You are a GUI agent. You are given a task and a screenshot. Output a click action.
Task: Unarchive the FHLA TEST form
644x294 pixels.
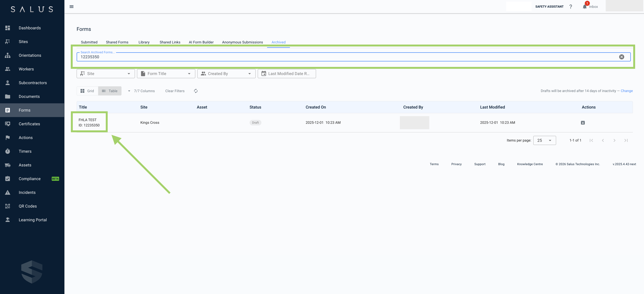point(583,123)
